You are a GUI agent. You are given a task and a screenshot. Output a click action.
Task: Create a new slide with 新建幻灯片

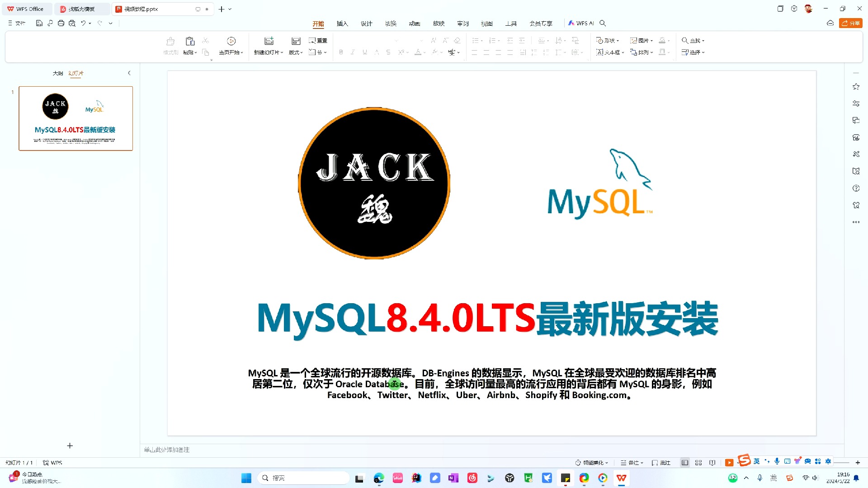point(268,45)
